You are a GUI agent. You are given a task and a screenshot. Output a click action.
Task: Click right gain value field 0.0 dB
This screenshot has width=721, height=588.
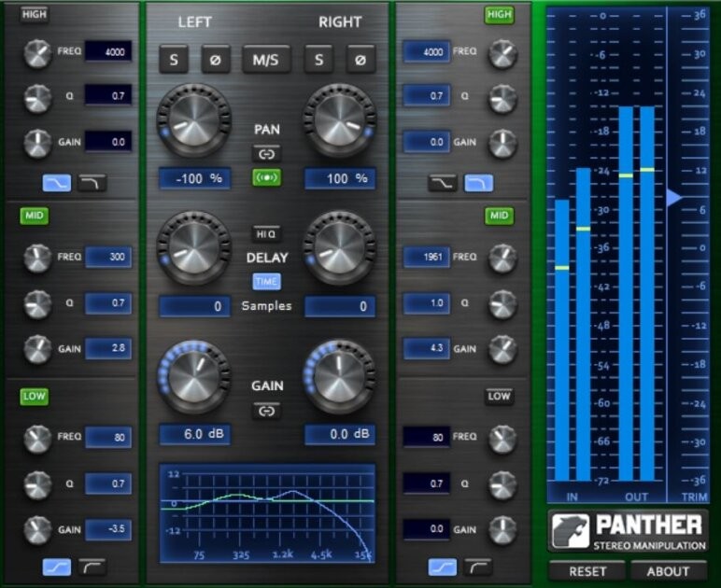(x=340, y=434)
